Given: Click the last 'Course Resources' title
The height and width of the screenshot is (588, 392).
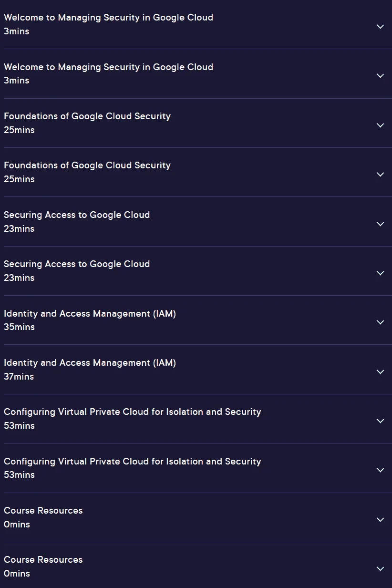Looking at the screenshot, I should coord(43,560).
